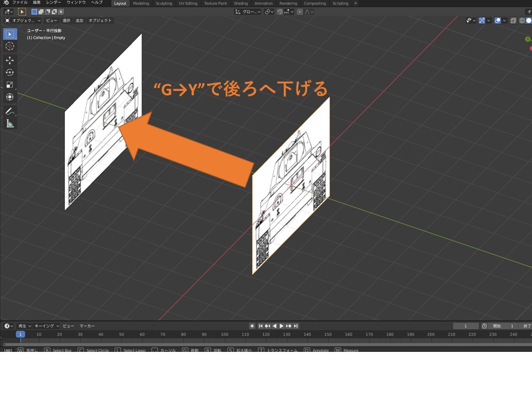Select the Select Box tool in left toolbar

(x=10, y=34)
